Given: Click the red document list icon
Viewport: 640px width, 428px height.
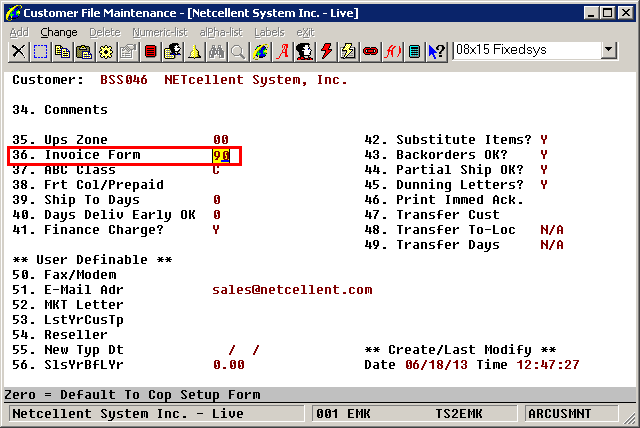Looking at the screenshot, I should click(x=151, y=52).
